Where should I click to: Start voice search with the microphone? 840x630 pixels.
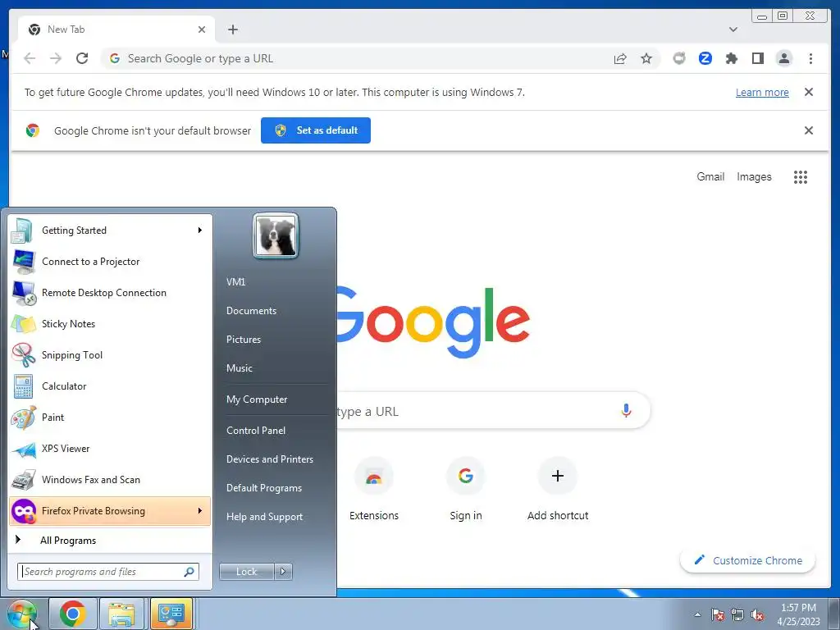[x=626, y=411]
